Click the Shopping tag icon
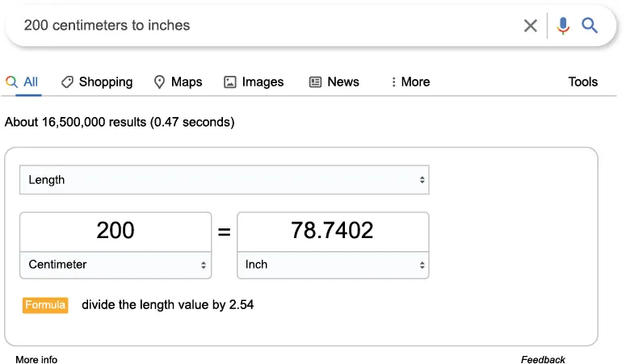Image resolution: width=626 pixels, height=364 pixels. tap(68, 82)
